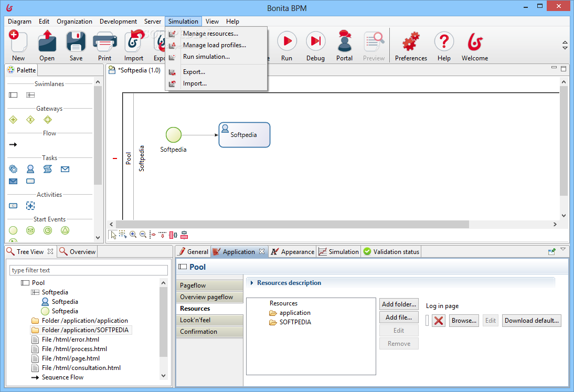
Task: Open the Simulation menu
Action: 184,21
